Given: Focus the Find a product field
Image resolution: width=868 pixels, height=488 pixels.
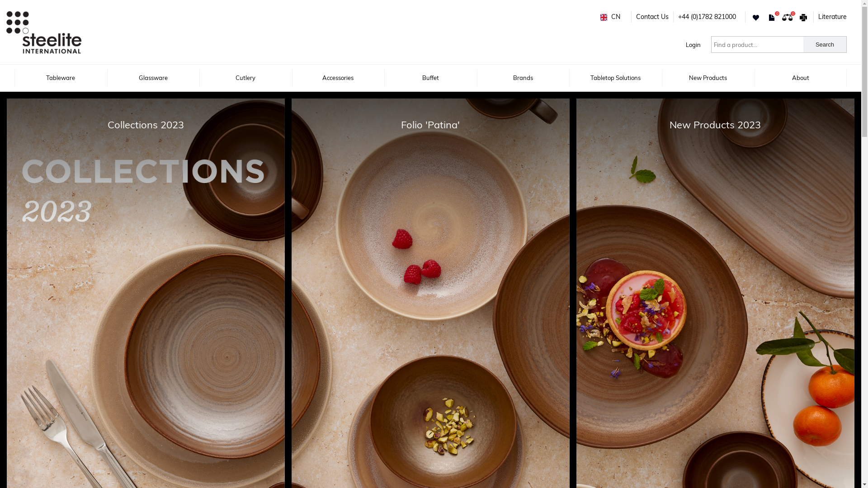Looking at the screenshot, I should tap(757, 44).
